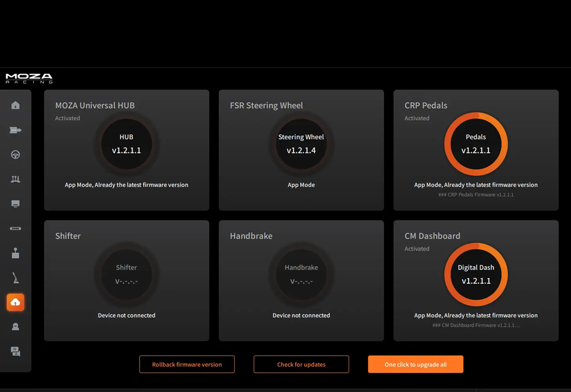This screenshot has width=571, height=392.
Task: Open the handbrake settings sidebar icon
Action: 15,278
